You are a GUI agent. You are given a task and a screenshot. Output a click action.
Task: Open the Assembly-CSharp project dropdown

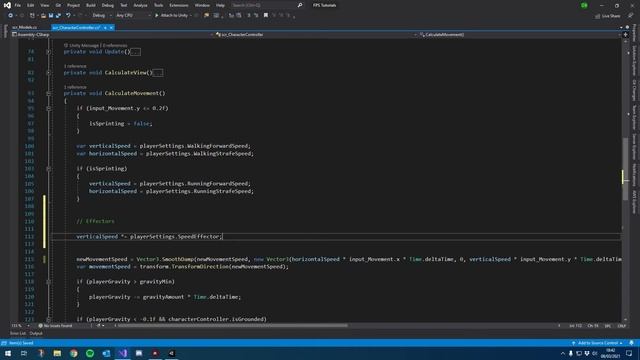click(x=112, y=35)
